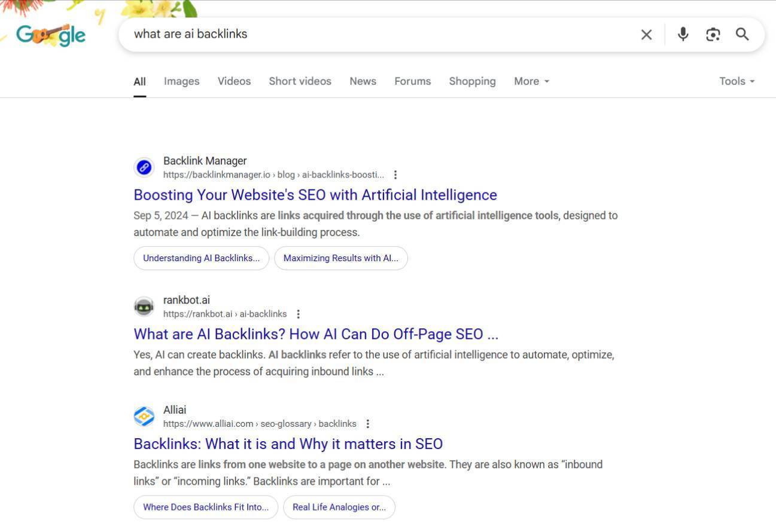Open 'Backlinks: What it is and Why it matters' link
Screen dimensions: 776x532
[x=288, y=444]
